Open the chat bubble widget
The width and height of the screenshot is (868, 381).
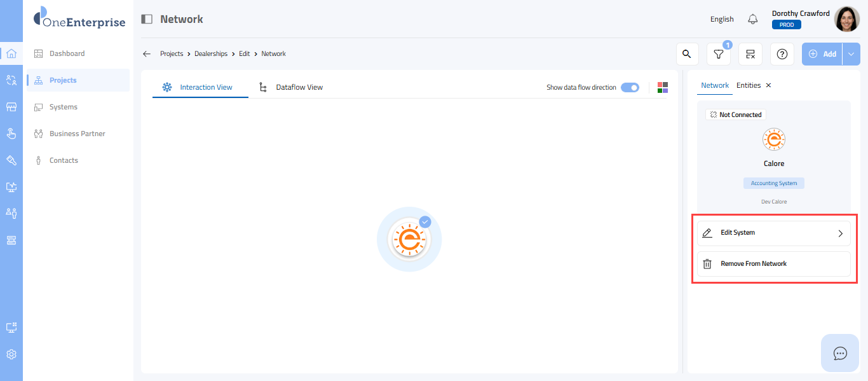(x=840, y=353)
